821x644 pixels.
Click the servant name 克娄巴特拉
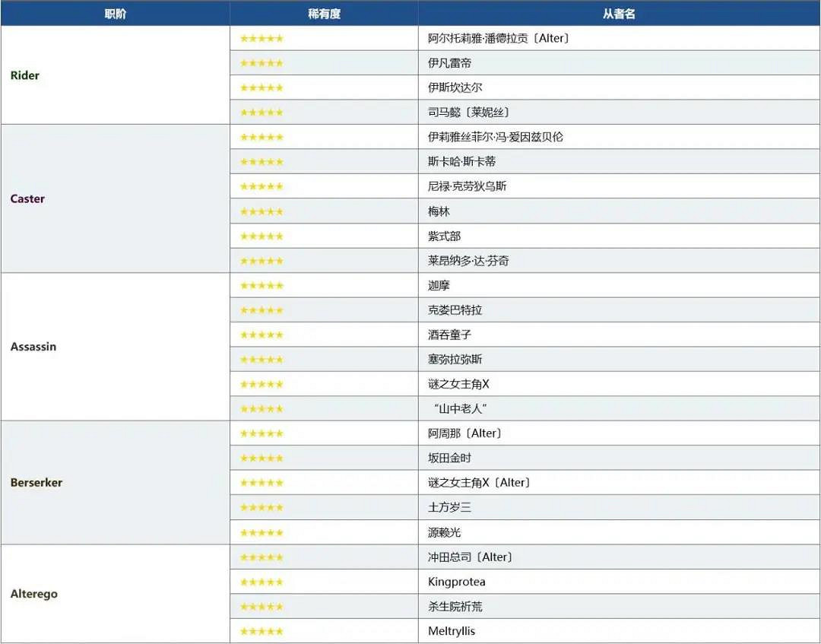455,310
